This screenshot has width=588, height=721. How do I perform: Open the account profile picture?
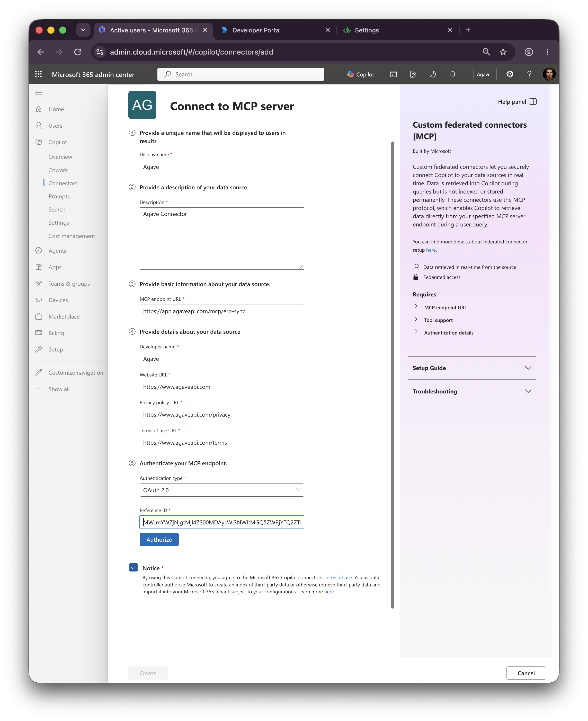549,74
